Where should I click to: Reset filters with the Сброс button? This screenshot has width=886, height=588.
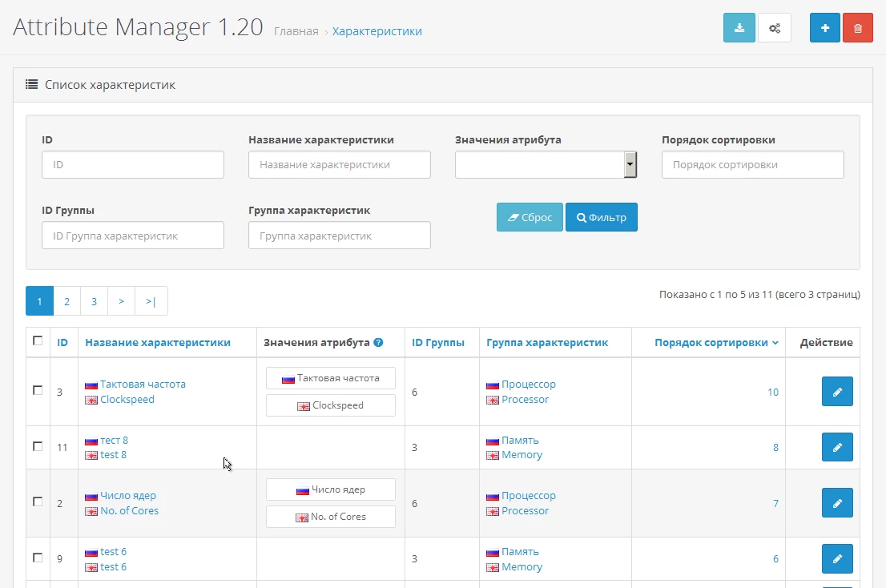click(530, 217)
